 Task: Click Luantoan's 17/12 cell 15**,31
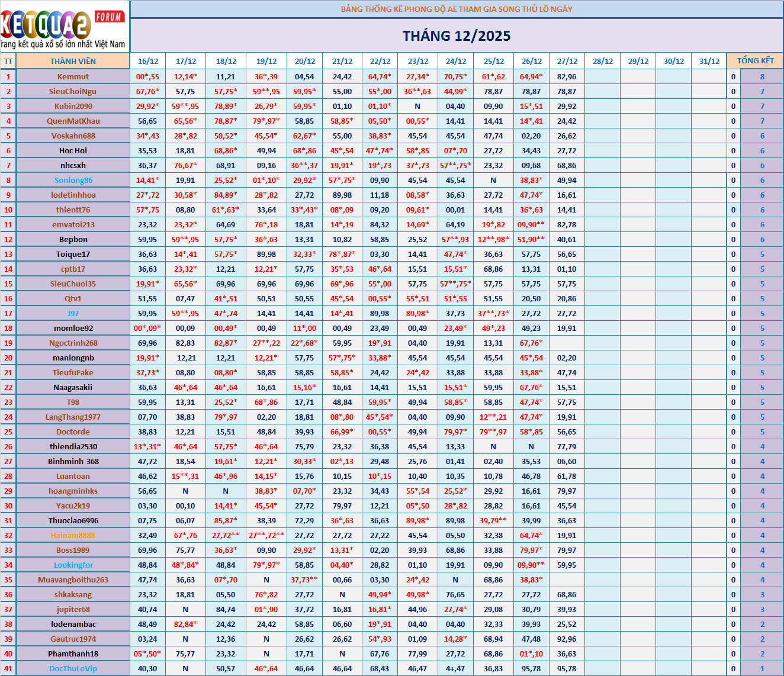(186, 476)
